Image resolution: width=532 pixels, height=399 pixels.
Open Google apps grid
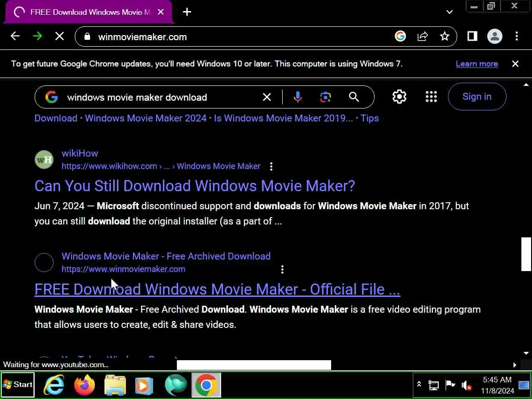431,97
